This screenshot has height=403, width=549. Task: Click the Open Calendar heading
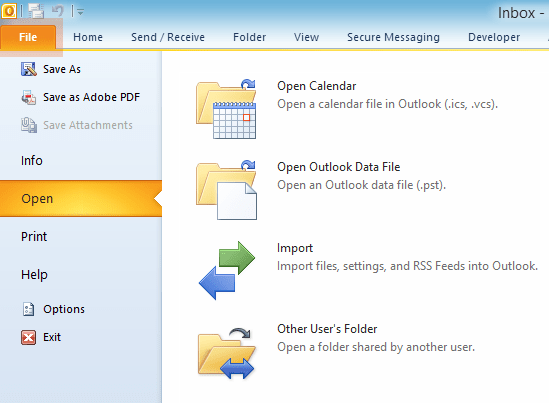coord(317,86)
